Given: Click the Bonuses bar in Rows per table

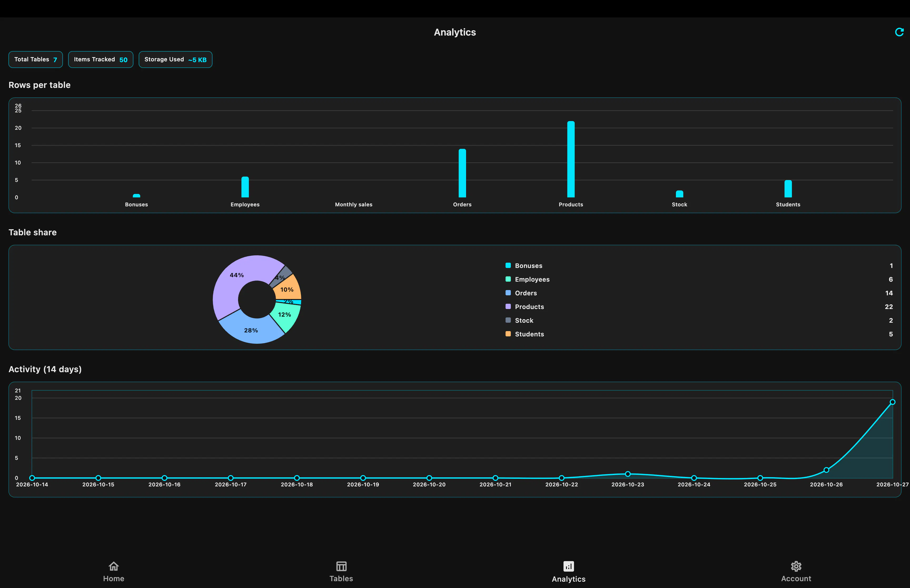Looking at the screenshot, I should coord(136,196).
